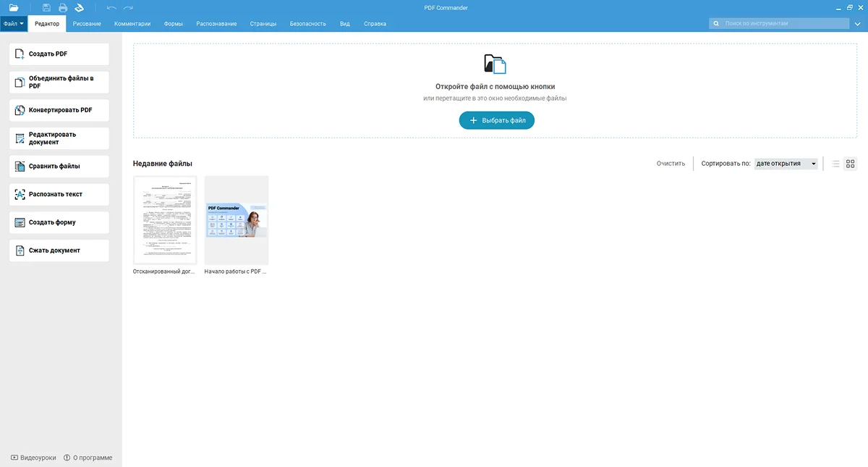The height and width of the screenshot is (467, 868).
Task: Open the Начало работы с PDF thumbnail
Action: 237,220
